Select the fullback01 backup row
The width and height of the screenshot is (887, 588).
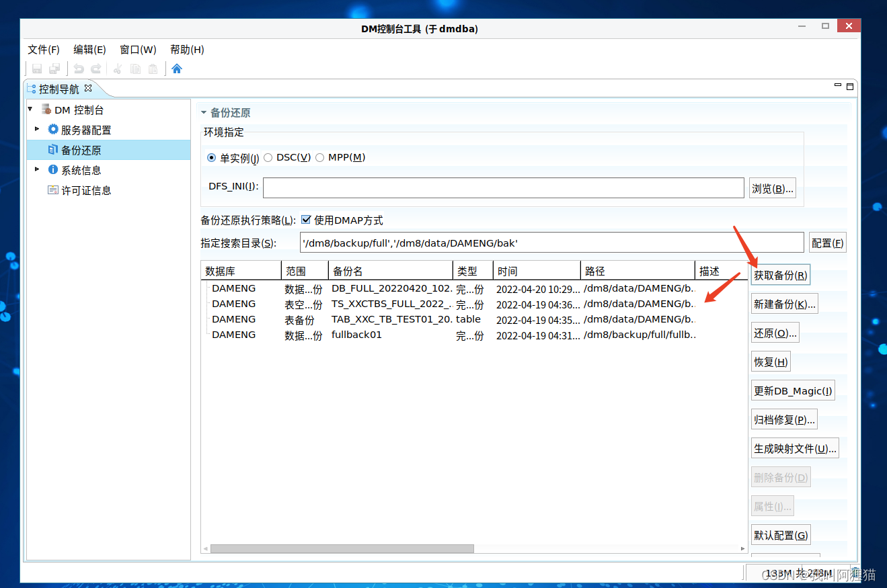tap(473, 335)
